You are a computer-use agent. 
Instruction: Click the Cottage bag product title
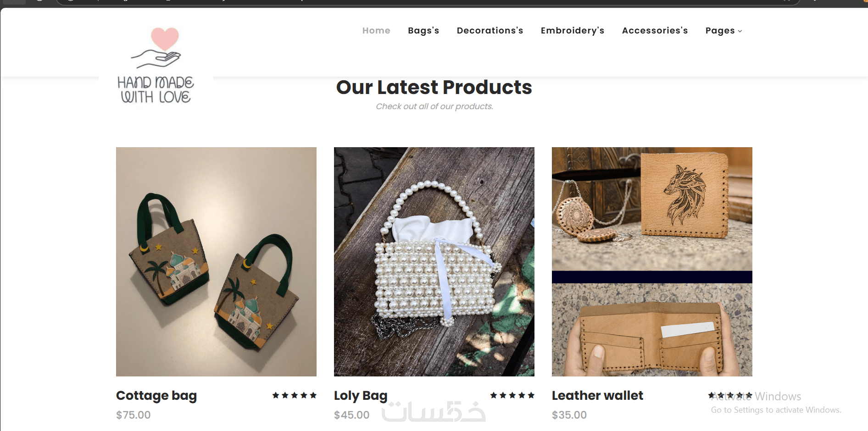pos(156,395)
